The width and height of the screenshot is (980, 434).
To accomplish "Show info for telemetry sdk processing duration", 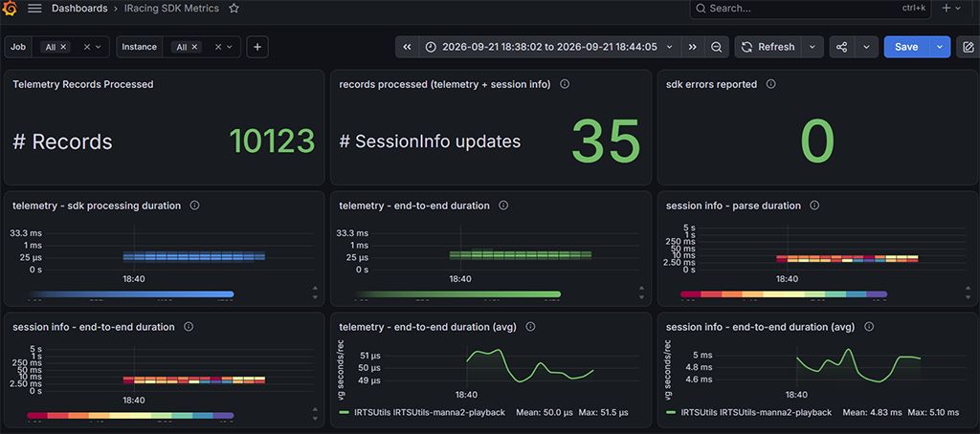I will pyautogui.click(x=195, y=205).
